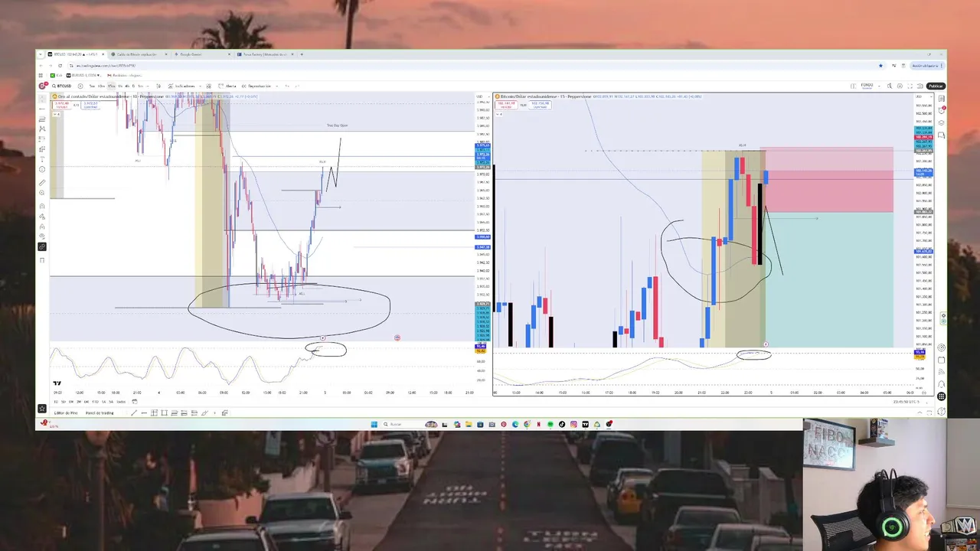The height and width of the screenshot is (551, 980).
Task: Select the text annotation tool
Action: coord(42,159)
